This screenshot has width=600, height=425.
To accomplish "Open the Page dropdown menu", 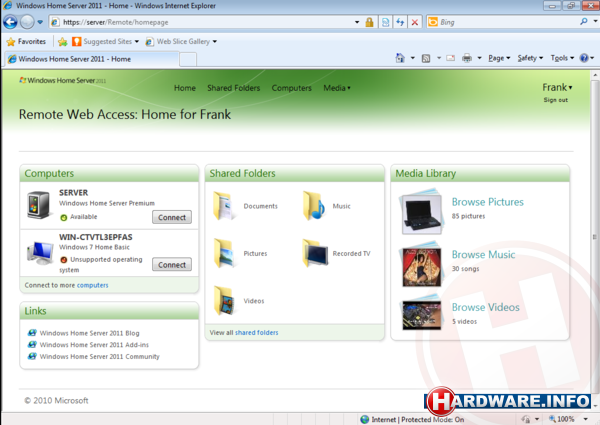I will point(499,58).
